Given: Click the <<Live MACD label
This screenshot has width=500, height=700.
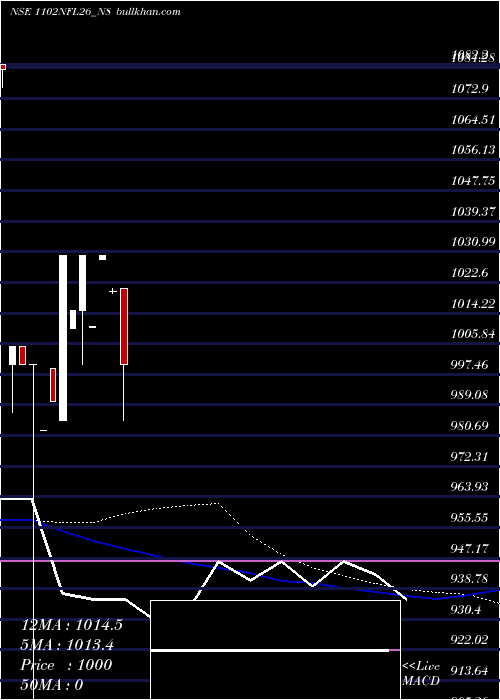Looking at the screenshot, I should pyautogui.click(x=421, y=674).
